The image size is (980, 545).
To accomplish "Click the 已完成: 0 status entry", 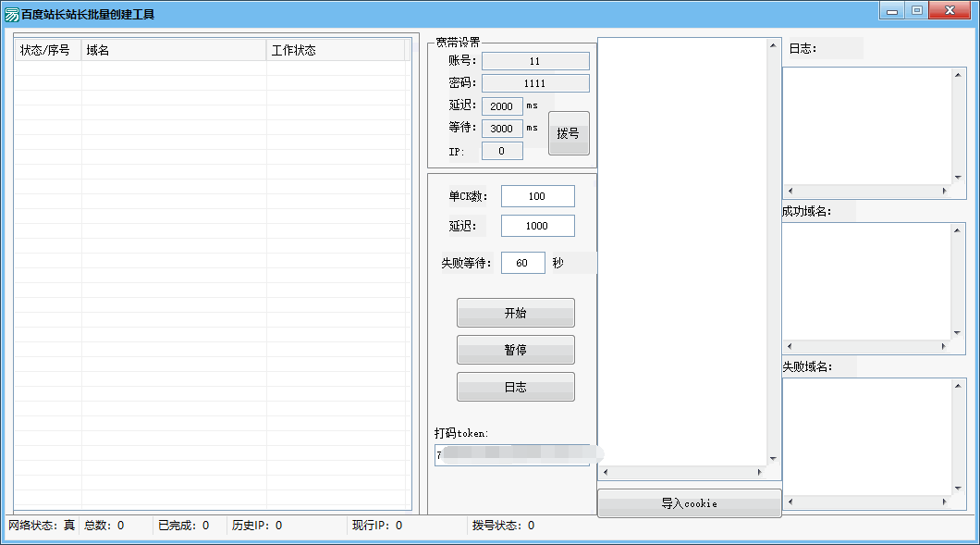I will pyautogui.click(x=184, y=526).
